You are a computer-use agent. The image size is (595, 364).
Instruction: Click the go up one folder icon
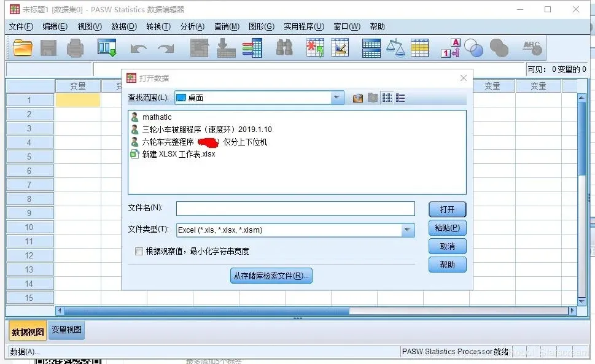click(x=358, y=98)
